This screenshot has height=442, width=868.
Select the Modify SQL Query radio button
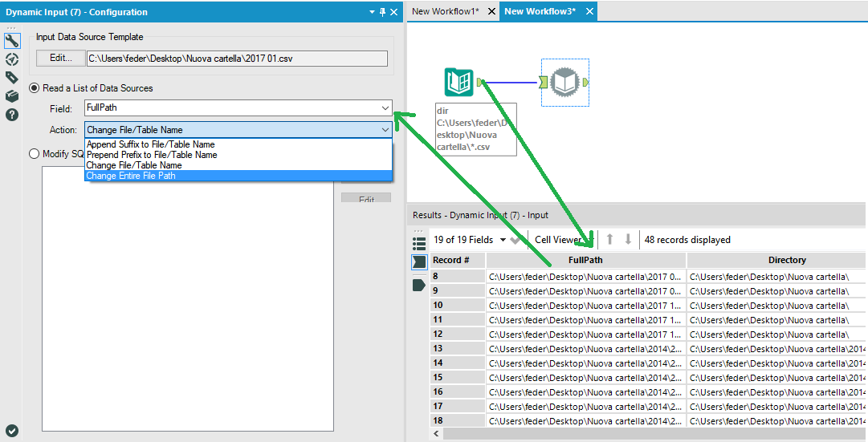coord(35,154)
